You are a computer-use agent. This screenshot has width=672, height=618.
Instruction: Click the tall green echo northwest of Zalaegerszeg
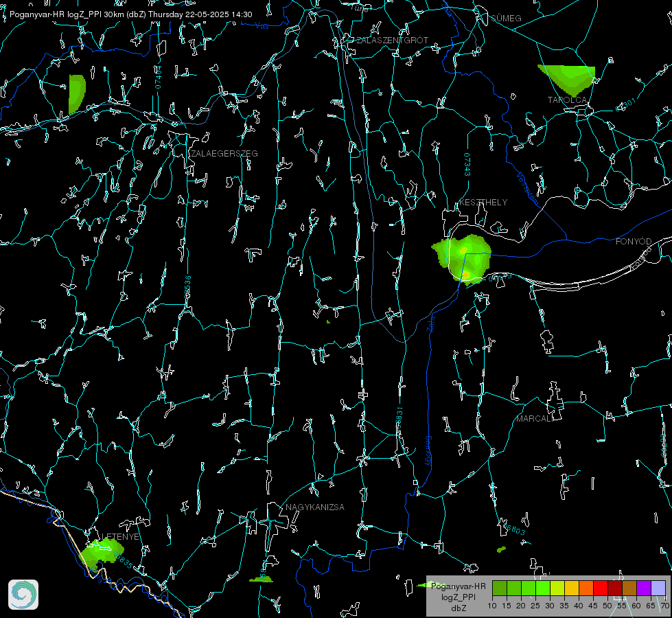[x=76, y=94]
